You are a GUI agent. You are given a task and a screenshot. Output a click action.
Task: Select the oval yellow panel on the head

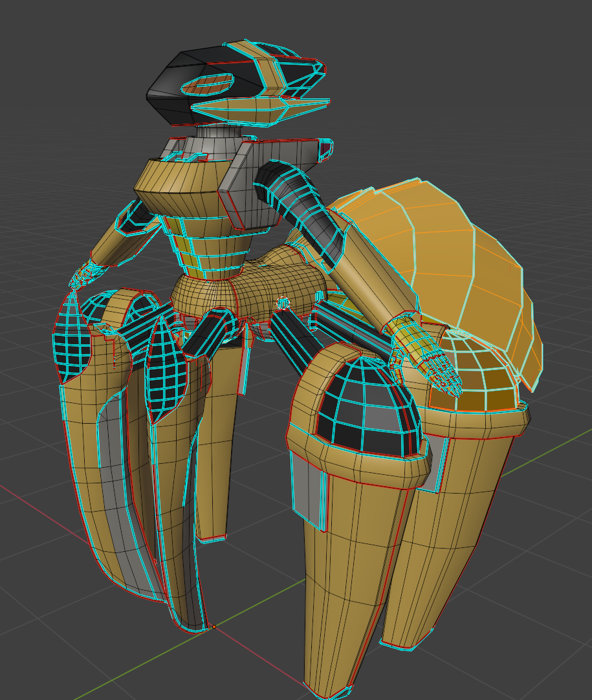click(207, 84)
